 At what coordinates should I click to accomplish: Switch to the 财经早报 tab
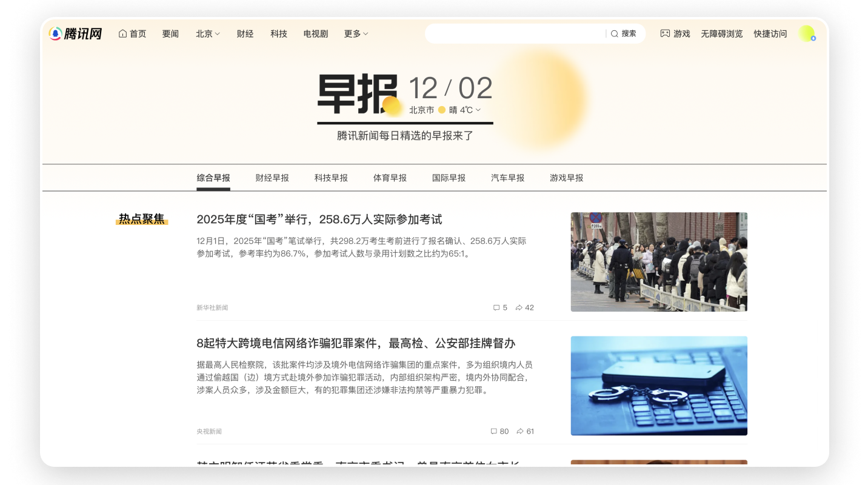272,178
